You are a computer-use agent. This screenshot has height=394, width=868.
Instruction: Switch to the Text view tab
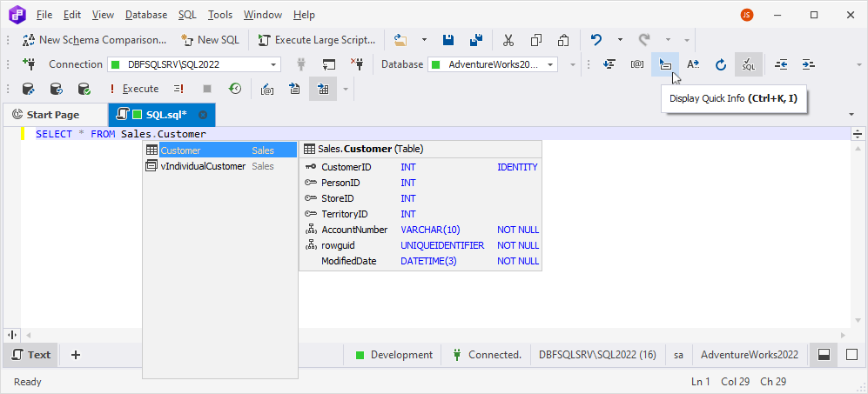coord(31,355)
